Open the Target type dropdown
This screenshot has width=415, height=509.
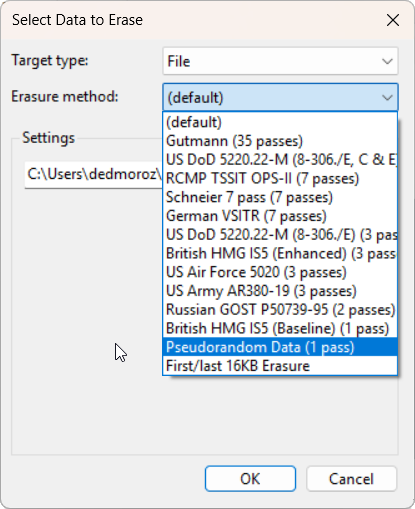280,61
